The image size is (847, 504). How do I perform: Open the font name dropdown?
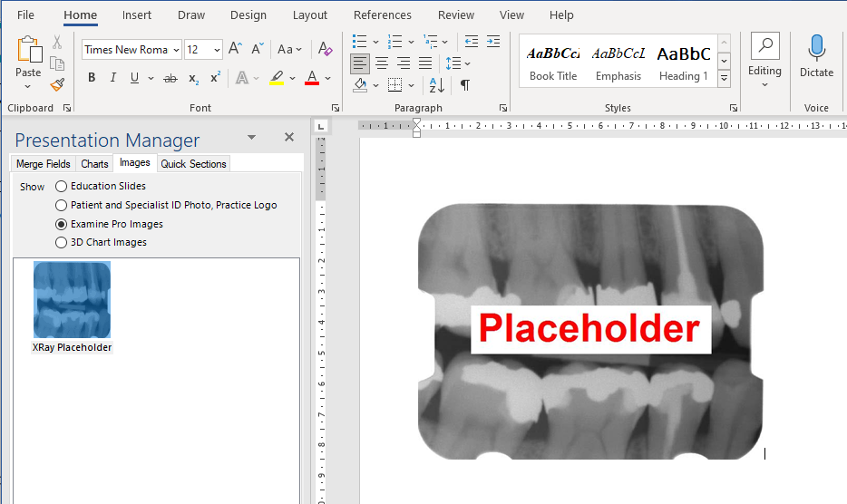[176, 50]
